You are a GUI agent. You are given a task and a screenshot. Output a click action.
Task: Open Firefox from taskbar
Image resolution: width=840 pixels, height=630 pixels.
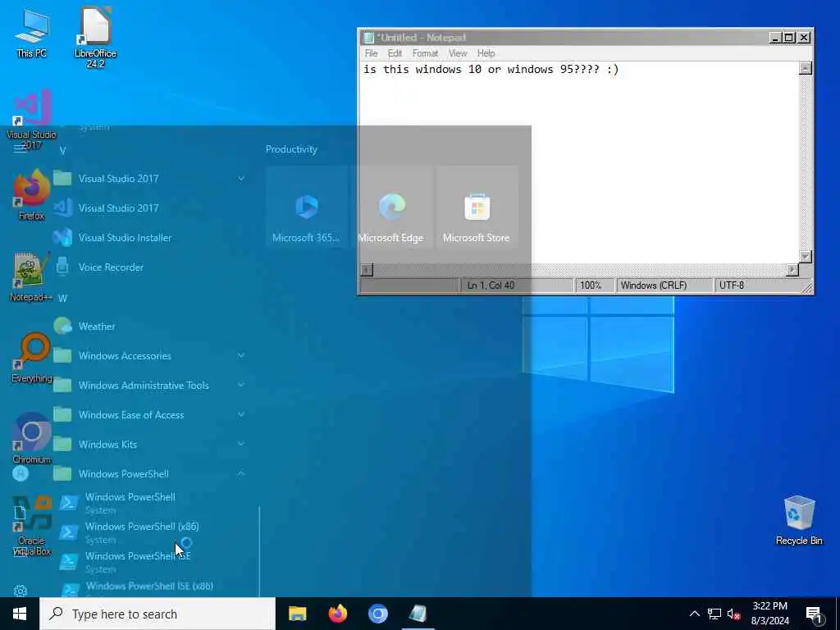point(337,614)
